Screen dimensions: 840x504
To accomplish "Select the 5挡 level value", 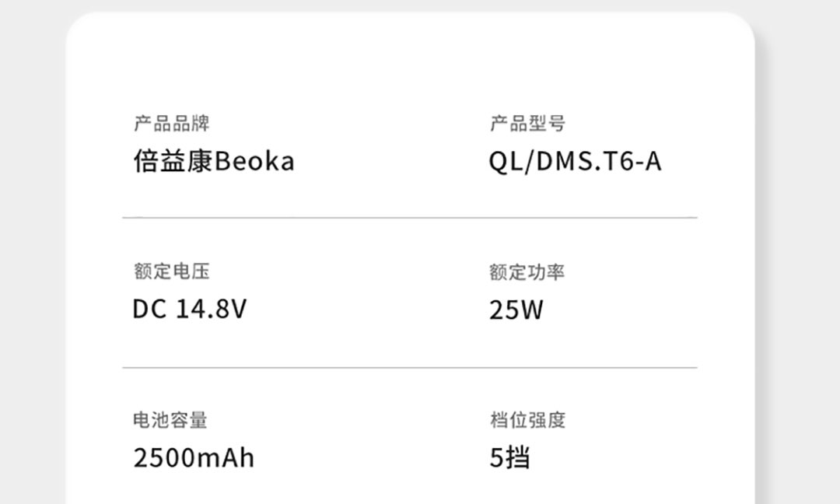I will pos(509,458).
